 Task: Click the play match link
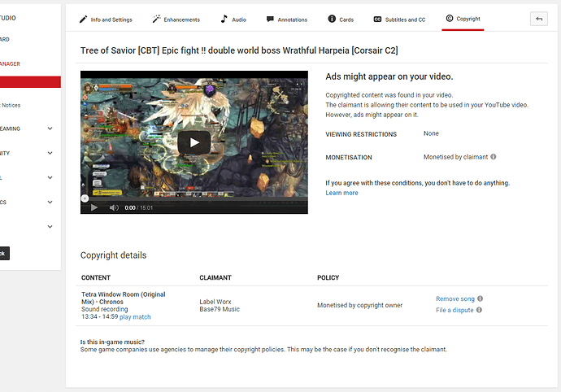click(x=135, y=317)
